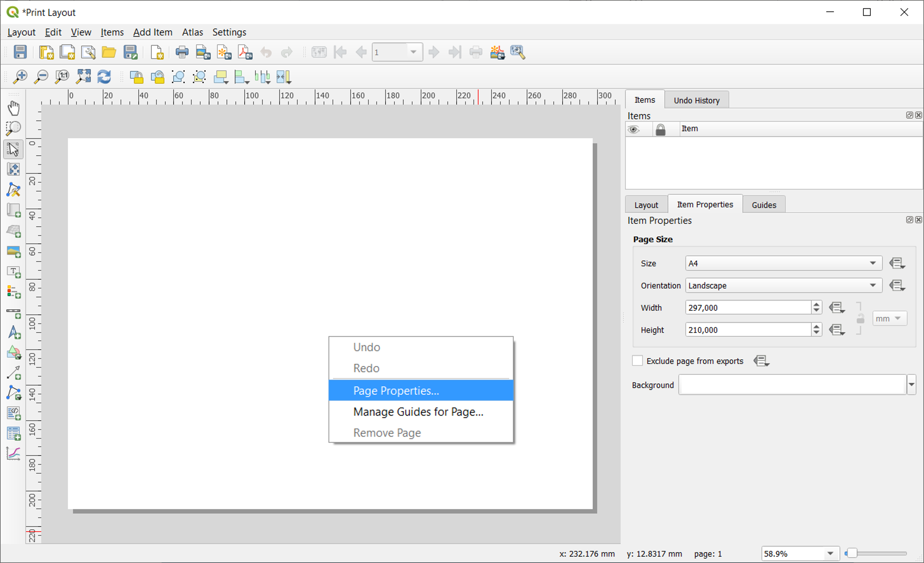Click the Height value field 210,000
The width and height of the screenshot is (924, 563).
tap(748, 330)
